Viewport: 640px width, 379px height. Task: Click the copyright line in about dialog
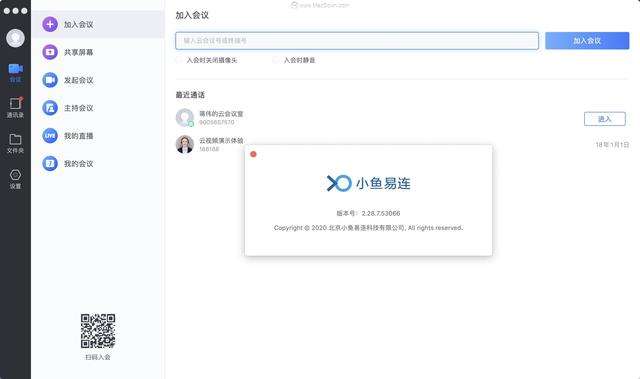tap(368, 228)
